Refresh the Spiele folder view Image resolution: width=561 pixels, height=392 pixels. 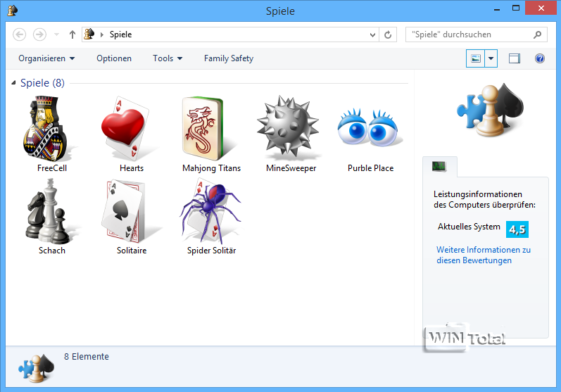388,34
